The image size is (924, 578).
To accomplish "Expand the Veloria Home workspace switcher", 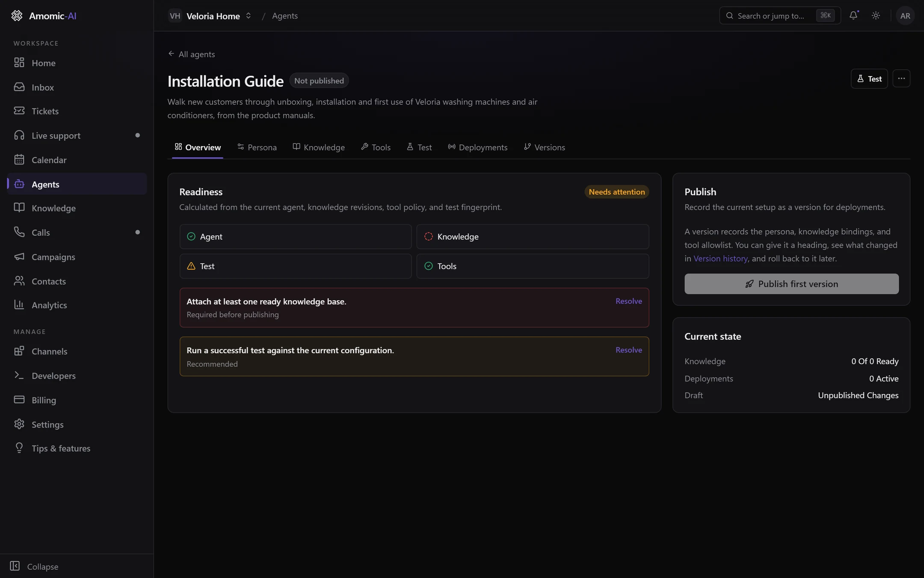I will pos(210,16).
